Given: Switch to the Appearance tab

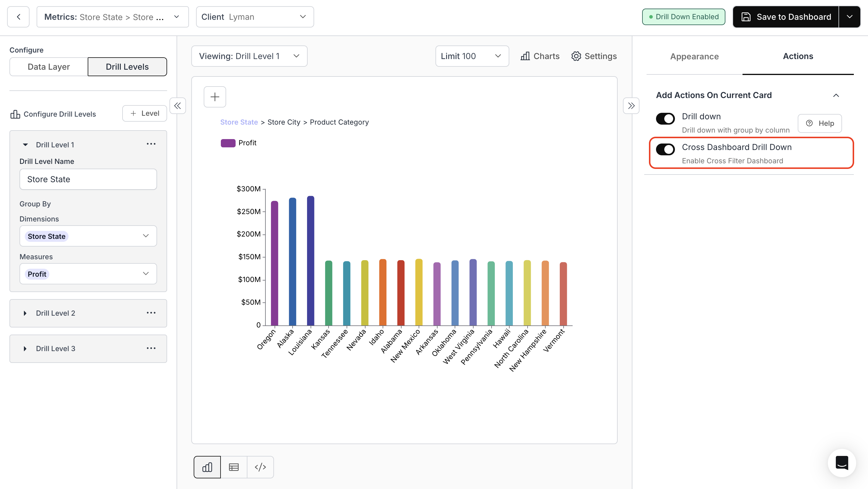Looking at the screenshot, I should 694,56.
